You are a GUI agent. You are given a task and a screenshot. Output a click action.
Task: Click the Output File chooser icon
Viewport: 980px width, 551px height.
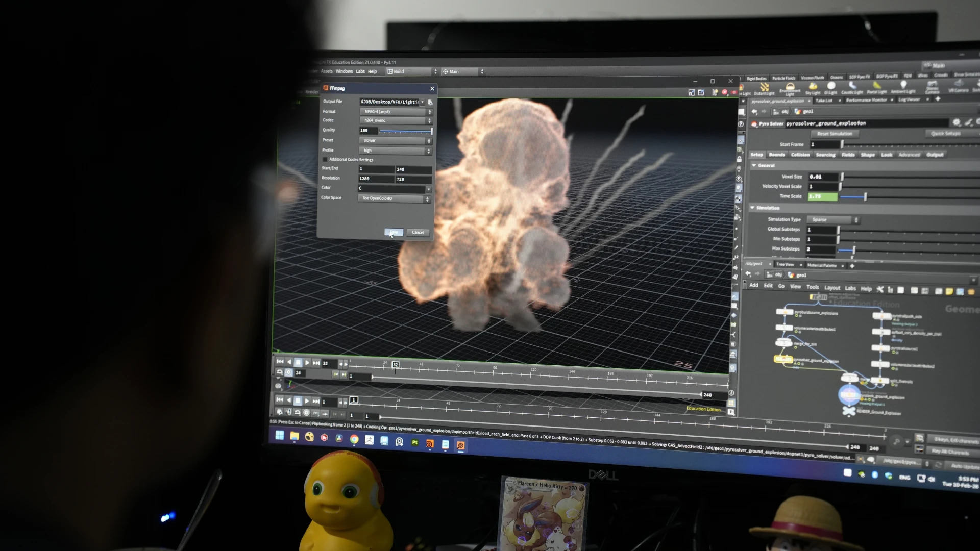coord(430,102)
